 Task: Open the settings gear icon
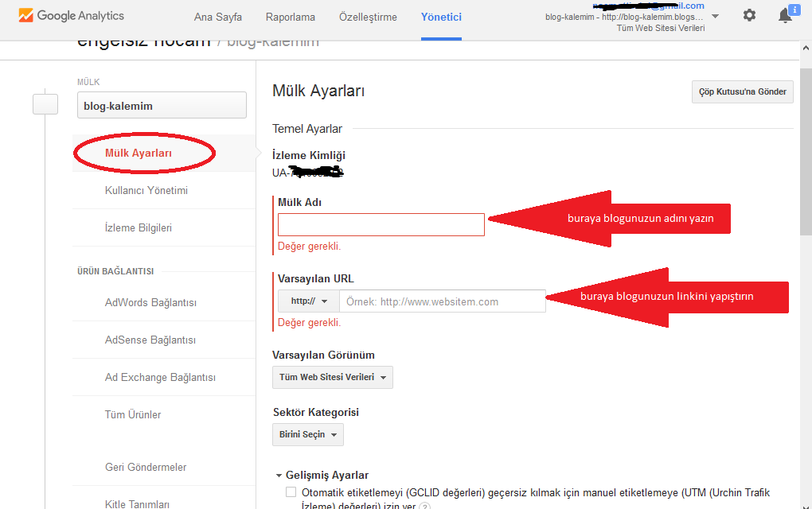pyautogui.click(x=749, y=16)
